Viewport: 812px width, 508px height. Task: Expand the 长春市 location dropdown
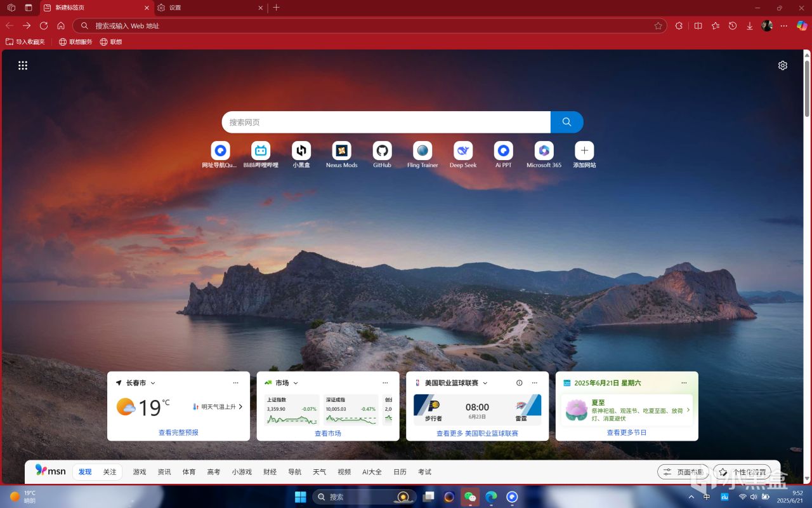coord(153,384)
